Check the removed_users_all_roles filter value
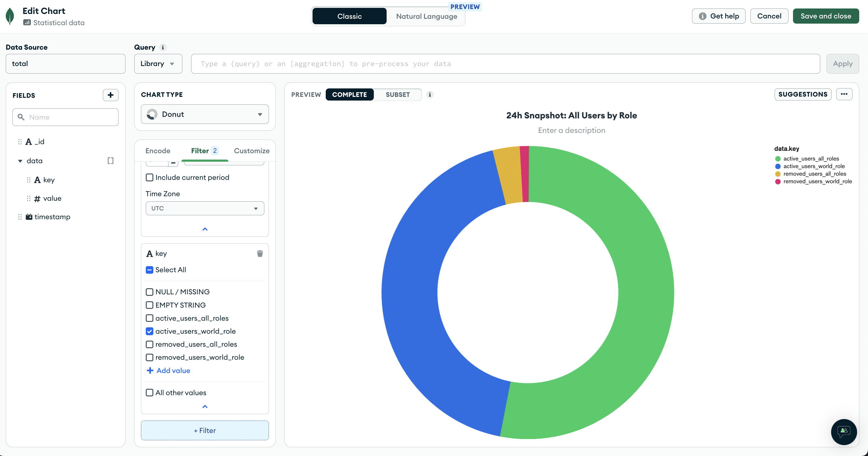This screenshot has height=456, width=868. (x=150, y=344)
